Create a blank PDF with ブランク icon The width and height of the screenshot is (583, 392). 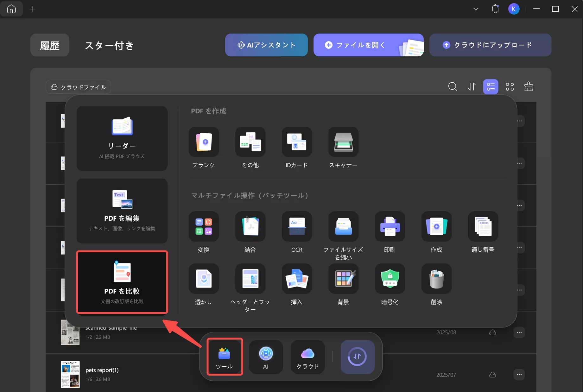coord(204,142)
